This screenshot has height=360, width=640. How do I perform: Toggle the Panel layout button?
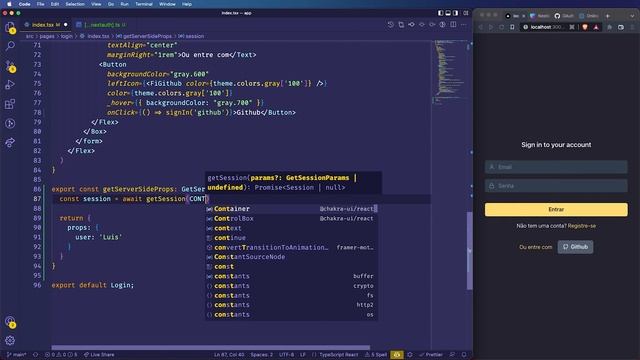(448, 13)
